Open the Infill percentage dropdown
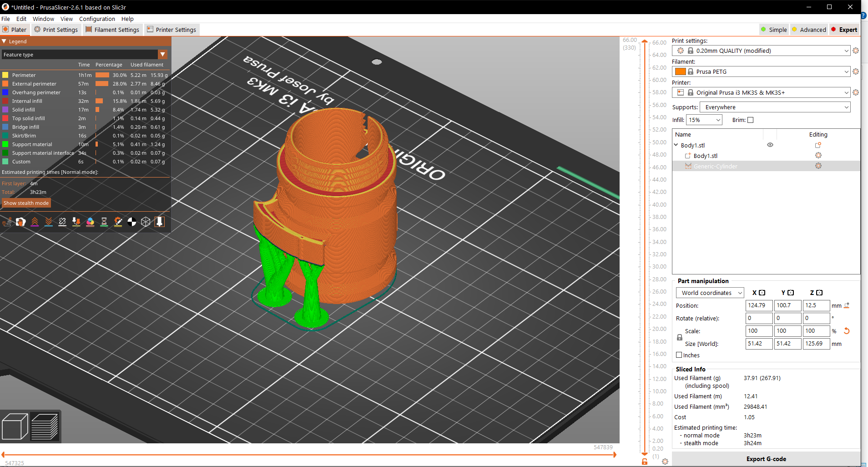 click(x=703, y=120)
